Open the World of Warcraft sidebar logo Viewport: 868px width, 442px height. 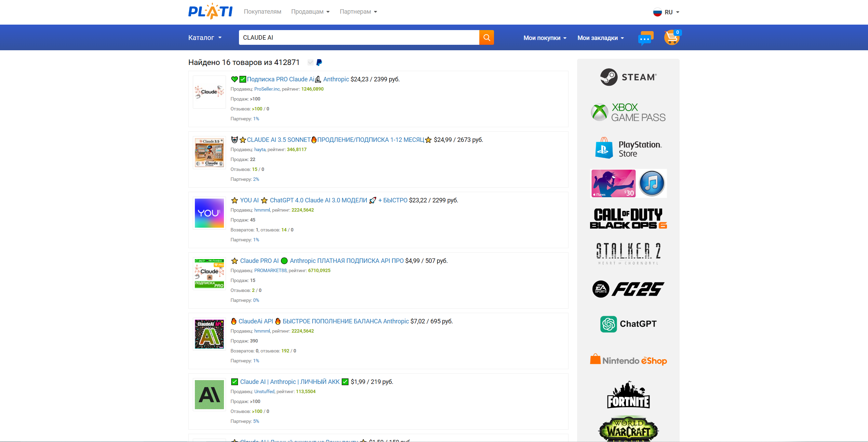628,429
